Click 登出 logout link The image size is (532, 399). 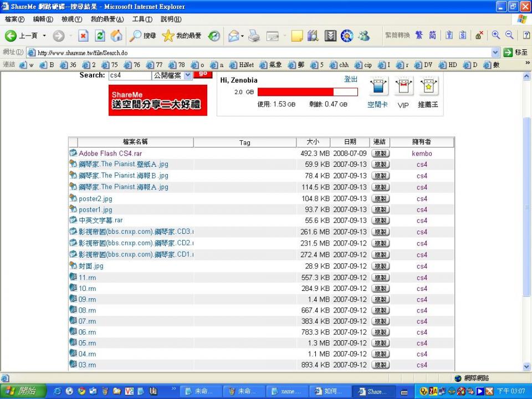pyautogui.click(x=351, y=79)
